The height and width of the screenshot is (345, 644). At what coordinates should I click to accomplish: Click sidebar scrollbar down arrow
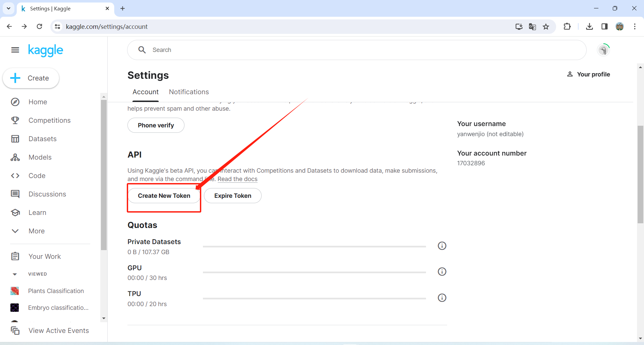pos(104,318)
